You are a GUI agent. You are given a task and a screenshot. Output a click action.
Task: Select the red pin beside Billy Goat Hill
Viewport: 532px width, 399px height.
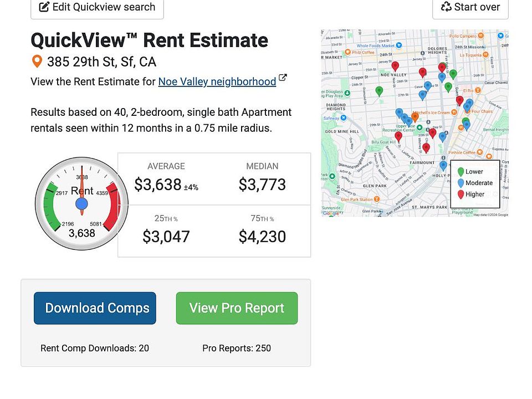(398, 137)
